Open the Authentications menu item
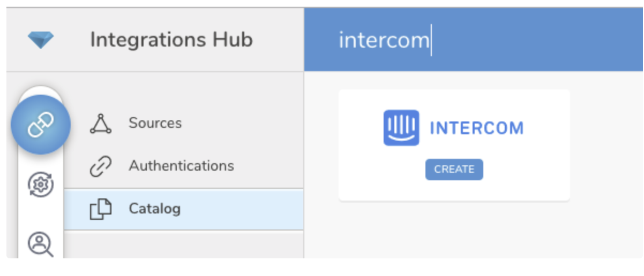 (181, 166)
